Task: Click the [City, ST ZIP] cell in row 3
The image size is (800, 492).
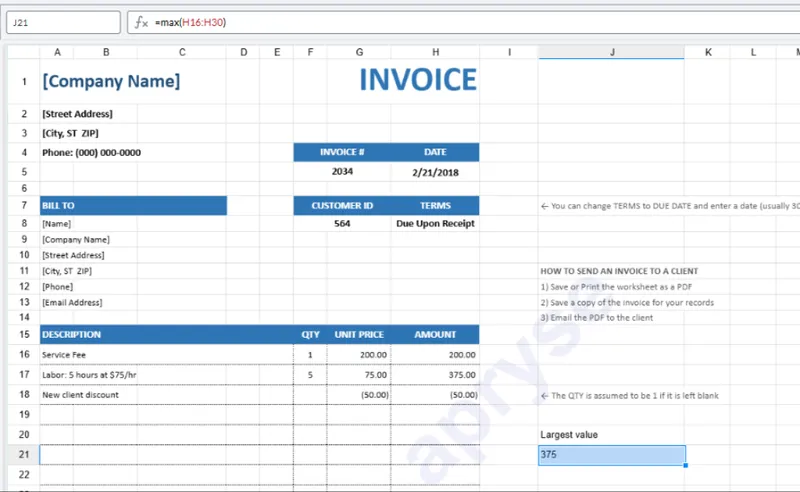Action: (x=70, y=133)
